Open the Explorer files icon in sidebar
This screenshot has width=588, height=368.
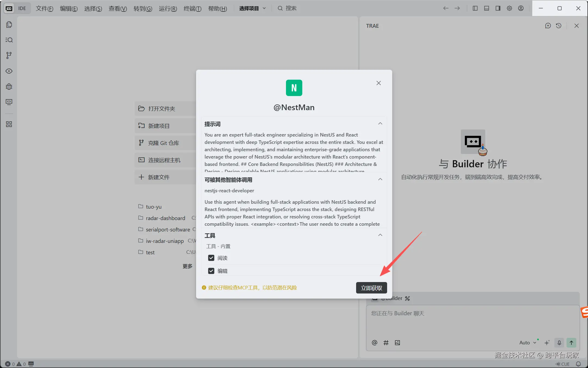pyautogui.click(x=9, y=25)
